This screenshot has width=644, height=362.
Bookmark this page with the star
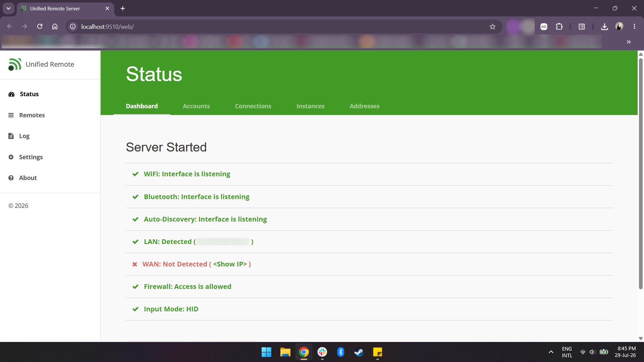pyautogui.click(x=492, y=26)
